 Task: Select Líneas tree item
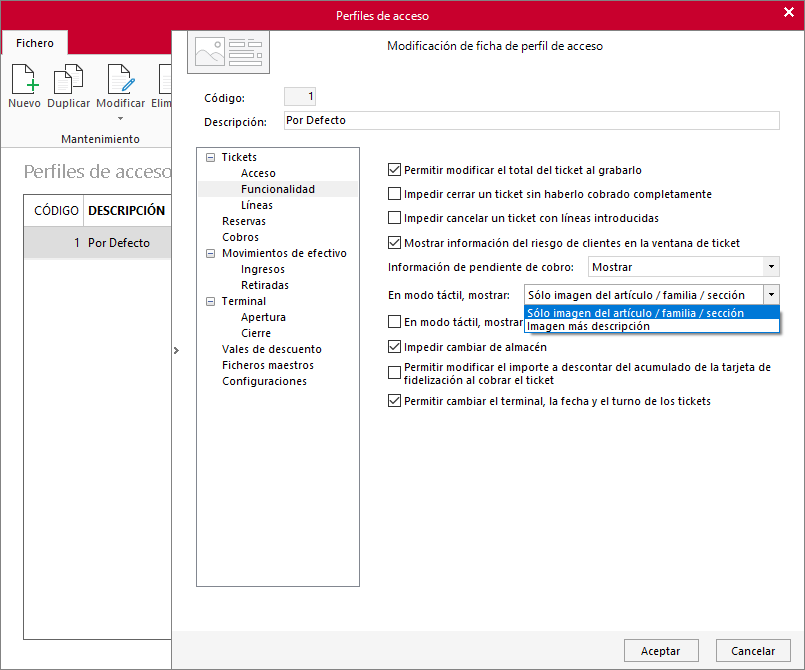tap(257, 205)
